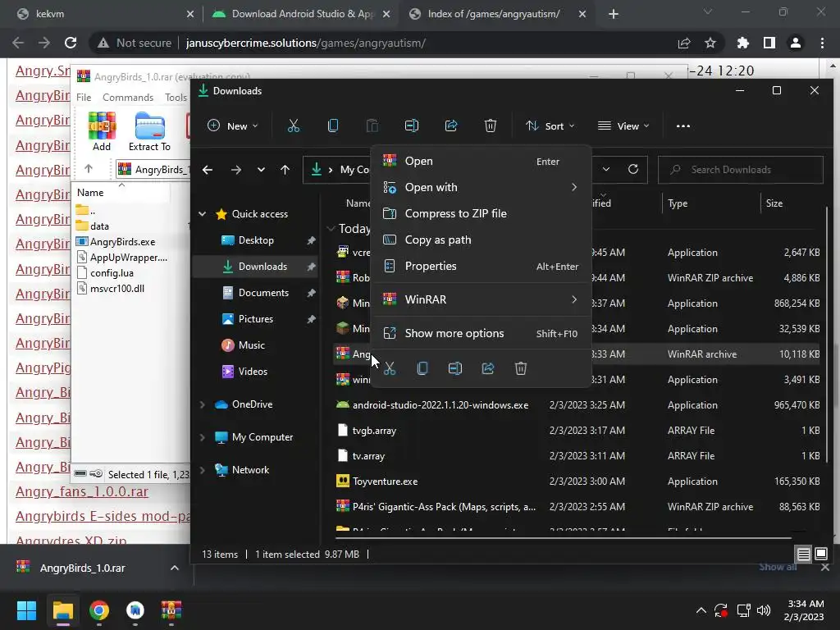Viewport: 840px width, 630px height.
Task: Open WinRAR from the taskbar
Action: (171, 610)
